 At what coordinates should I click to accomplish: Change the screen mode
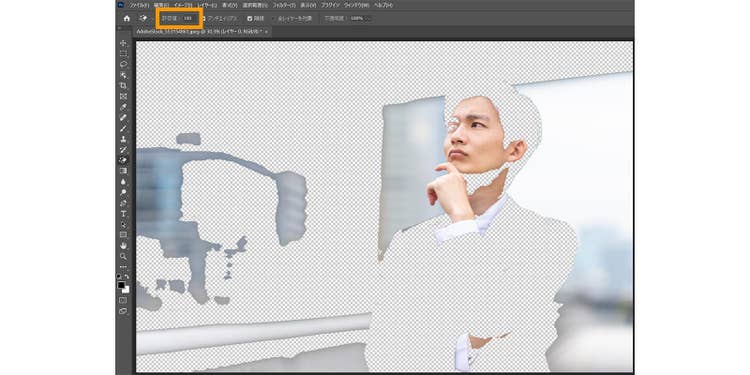point(123,311)
